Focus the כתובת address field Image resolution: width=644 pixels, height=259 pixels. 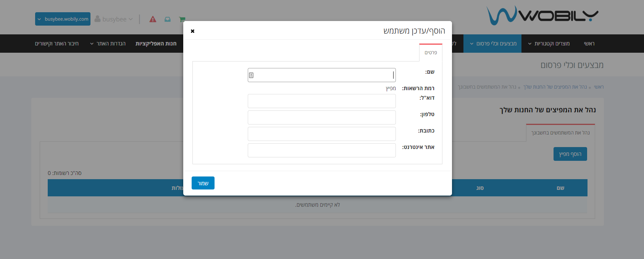click(321, 134)
